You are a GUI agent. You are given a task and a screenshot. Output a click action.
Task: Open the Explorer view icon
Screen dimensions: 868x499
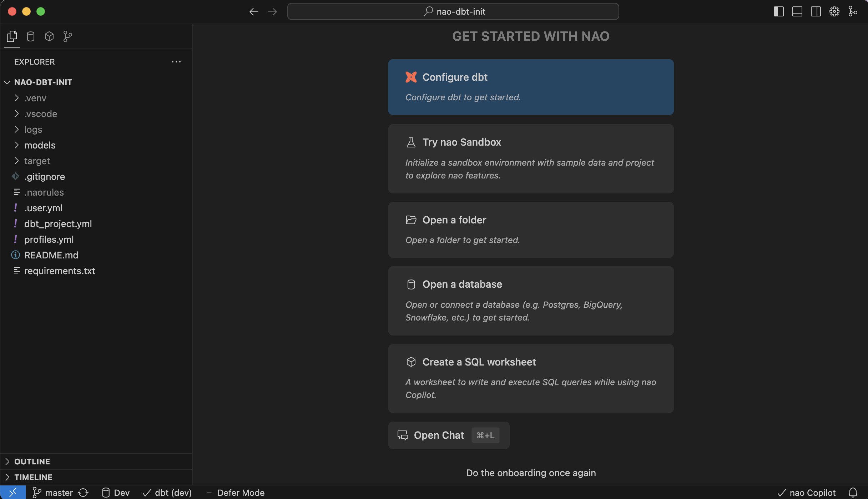coord(12,36)
